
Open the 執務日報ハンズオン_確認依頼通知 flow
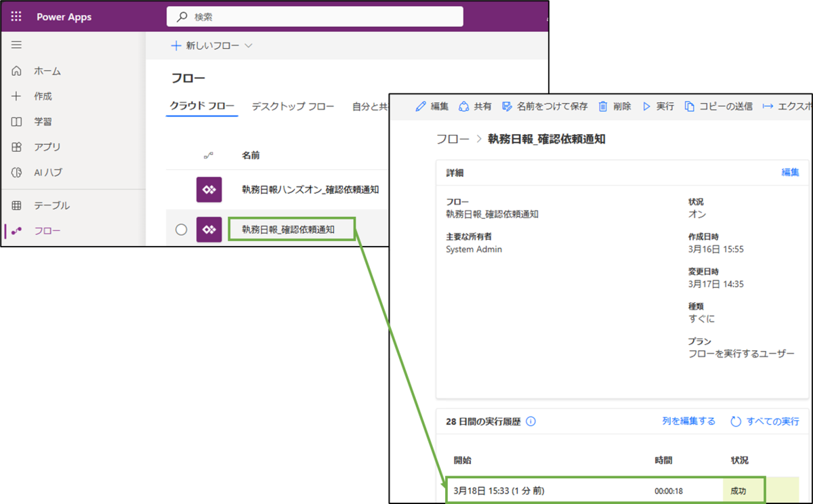click(310, 190)
